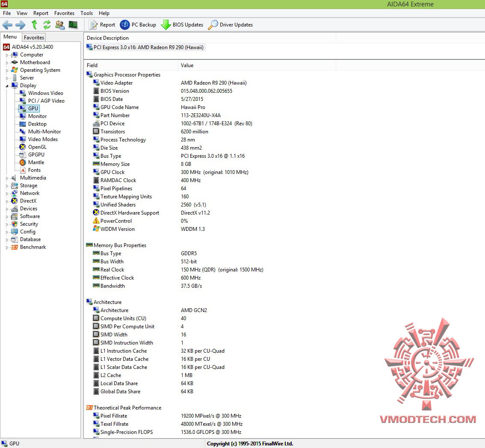Open the system monitor graph icon

(x=73, y=25)
